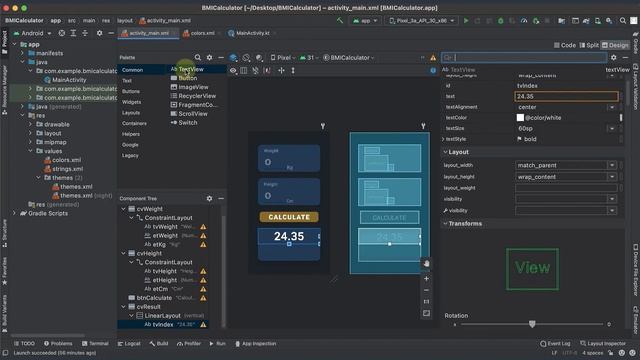Expand the textStyle attribute
The height and width of the screenshot is (360, 640).
[x=443, y=139]
